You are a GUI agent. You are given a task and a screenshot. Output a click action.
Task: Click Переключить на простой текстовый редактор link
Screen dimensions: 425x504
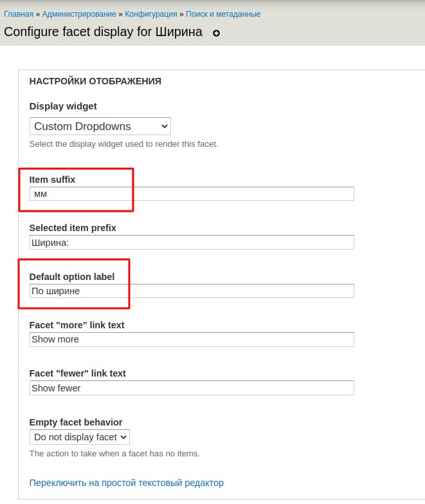tap(127, 483)
